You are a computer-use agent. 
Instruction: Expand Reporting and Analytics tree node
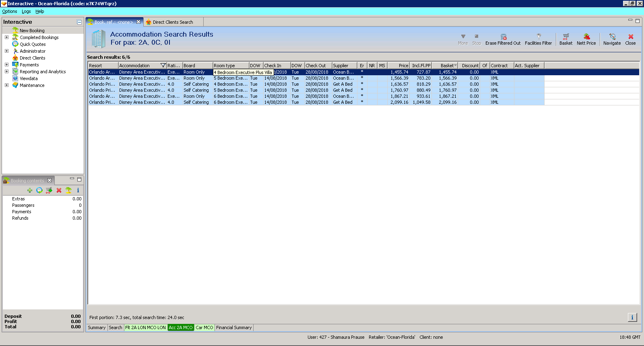pos(6,71)
